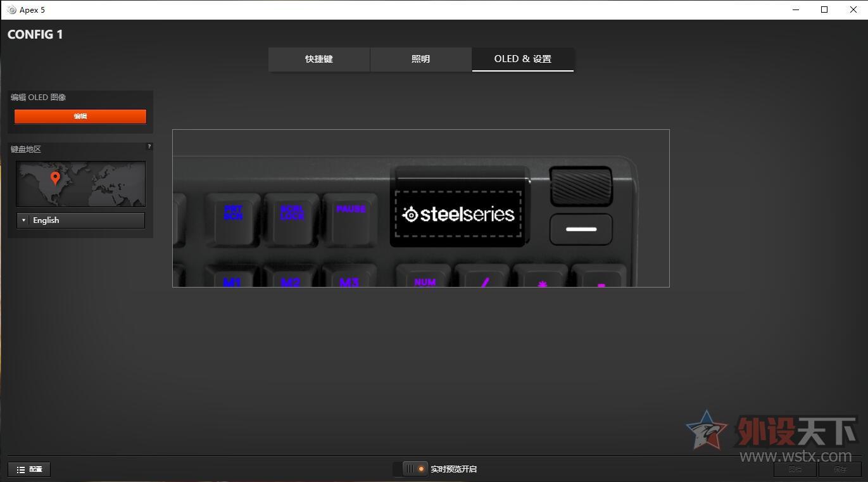Click the orange 编辑 OLED image button

point(80,117)
